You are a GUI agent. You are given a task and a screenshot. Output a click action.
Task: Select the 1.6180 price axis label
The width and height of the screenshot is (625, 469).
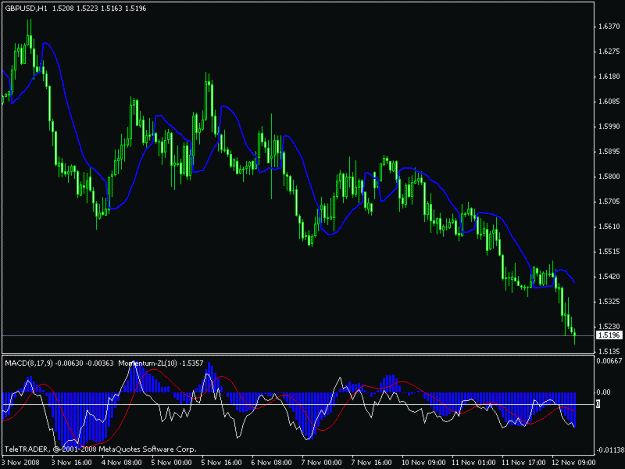pos(609,77)
